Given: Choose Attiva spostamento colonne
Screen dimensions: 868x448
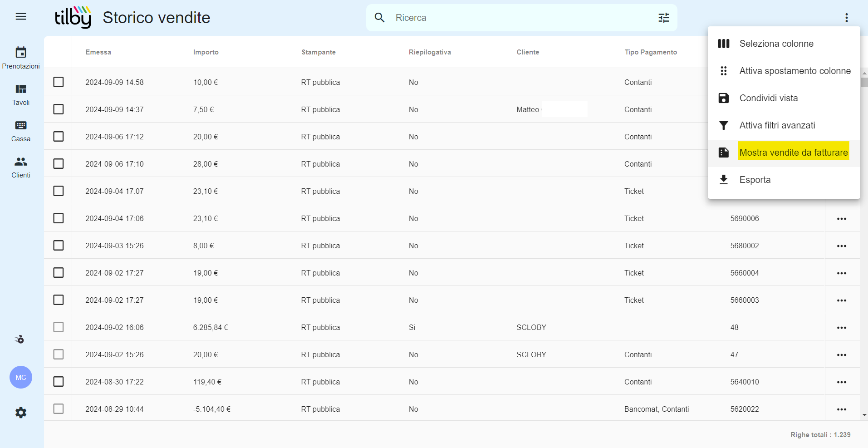Looking at the screenshot, I should click(x=784, y=71).
